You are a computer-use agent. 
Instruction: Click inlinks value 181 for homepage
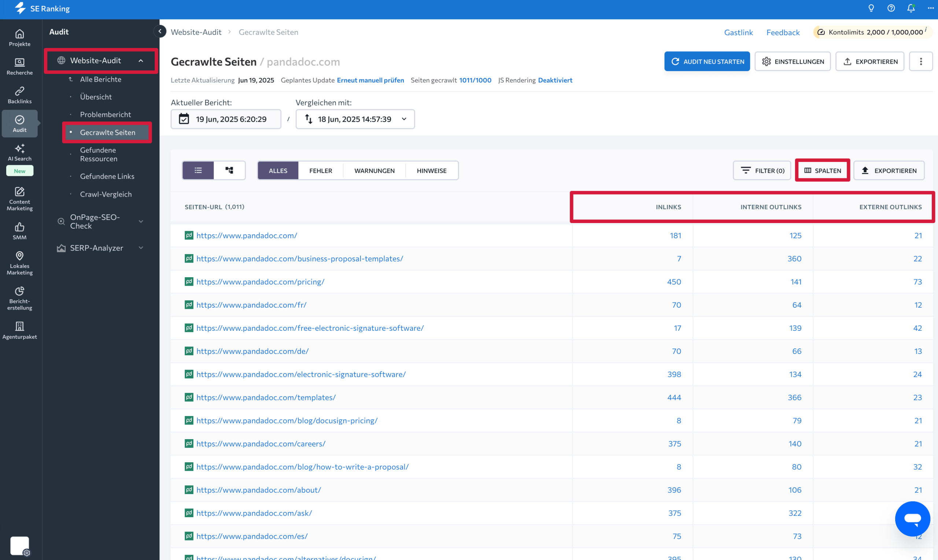(x=675, y=236)
